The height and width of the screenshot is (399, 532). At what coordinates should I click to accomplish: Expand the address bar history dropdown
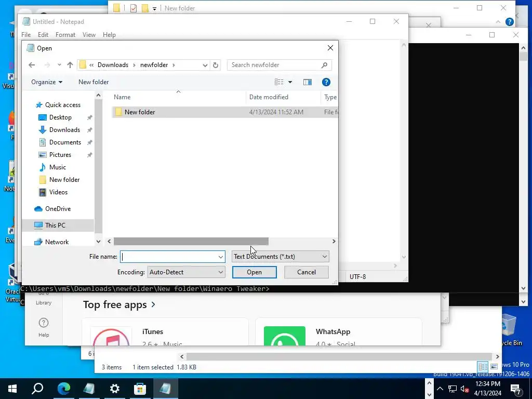coord(205,65)
